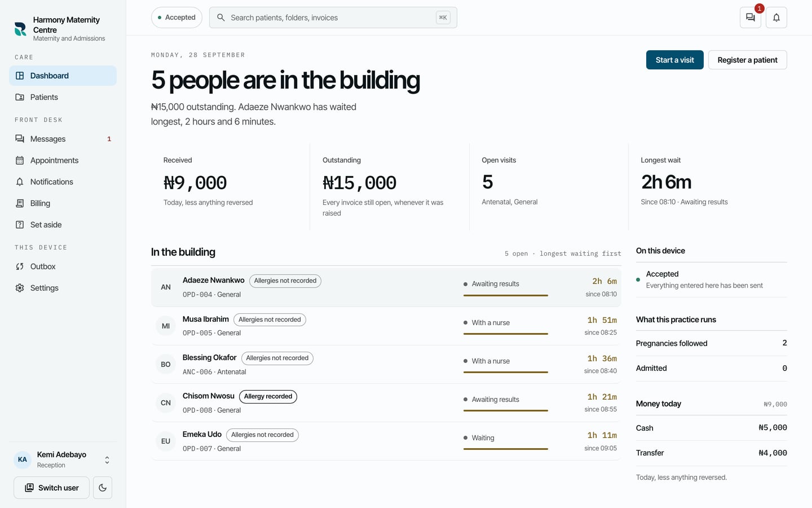The width and height of the screenshot is (812, 508).
Task: Click the Set aside question icon
Action: [20, 225]
